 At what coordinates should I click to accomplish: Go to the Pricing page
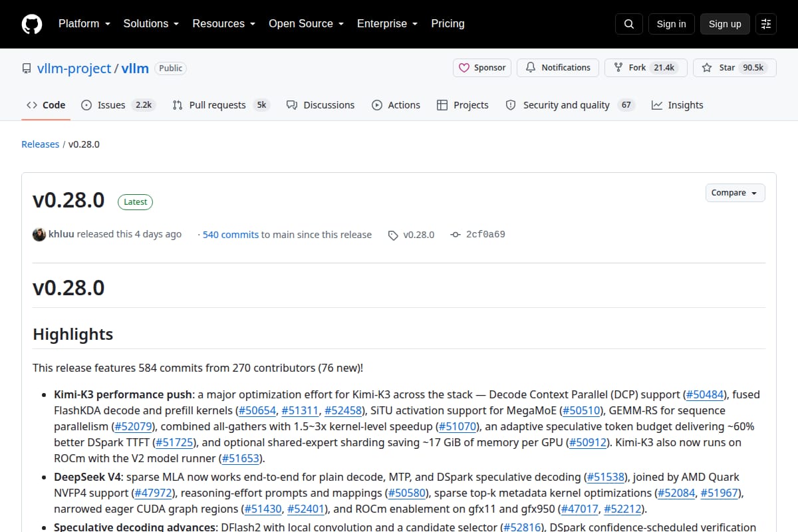[448, 23]
